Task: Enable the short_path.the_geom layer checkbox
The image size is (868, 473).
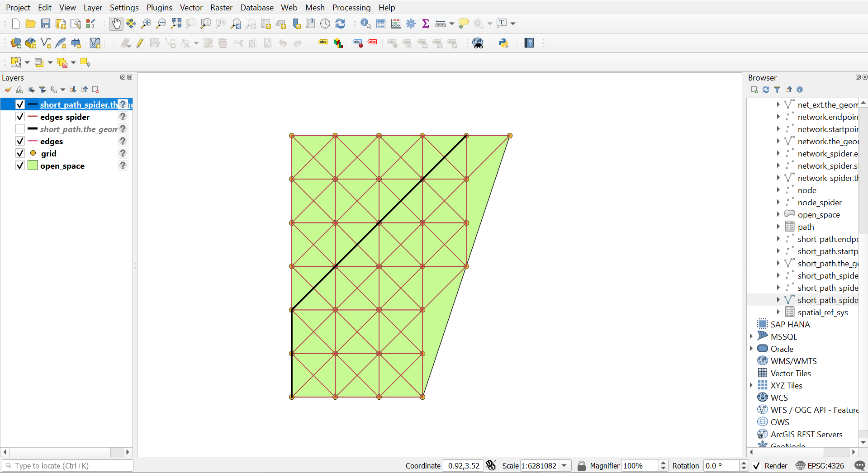Action: pyautogui.click(x=20, y=129)
